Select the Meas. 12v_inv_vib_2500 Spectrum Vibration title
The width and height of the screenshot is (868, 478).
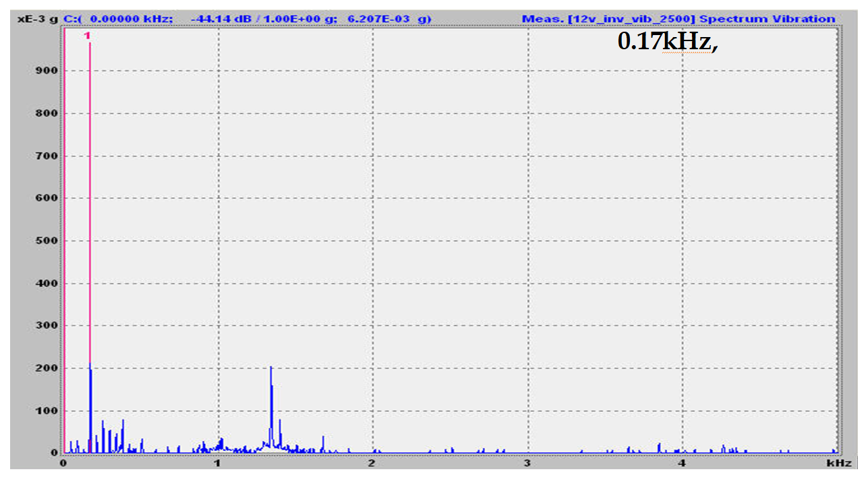click(678, 19)
